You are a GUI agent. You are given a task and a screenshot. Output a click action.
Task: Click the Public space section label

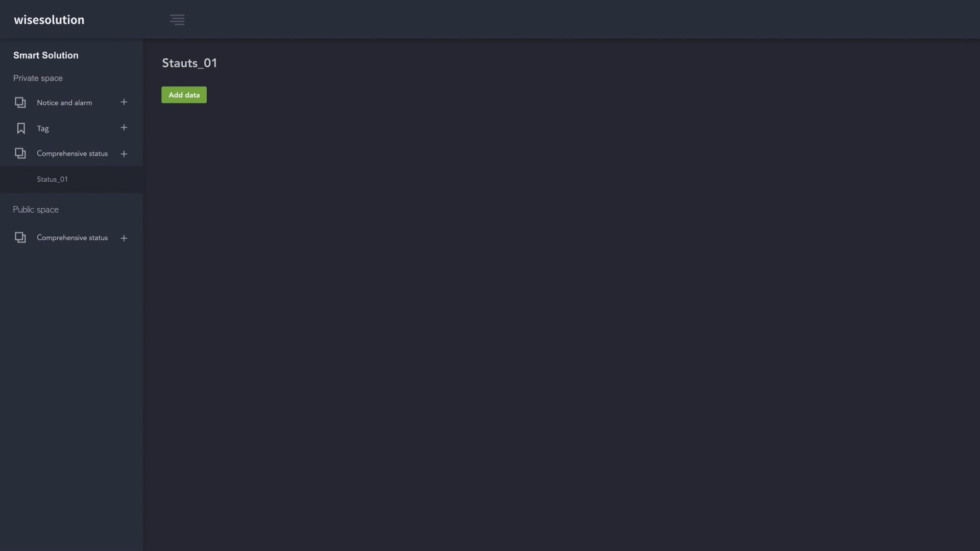(36, 210)
